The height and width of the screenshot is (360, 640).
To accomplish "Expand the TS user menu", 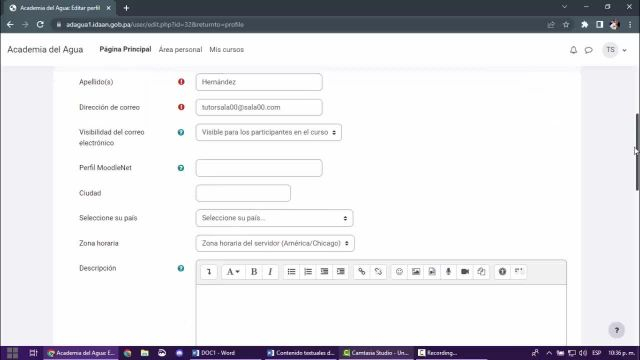I will [615, 50].
